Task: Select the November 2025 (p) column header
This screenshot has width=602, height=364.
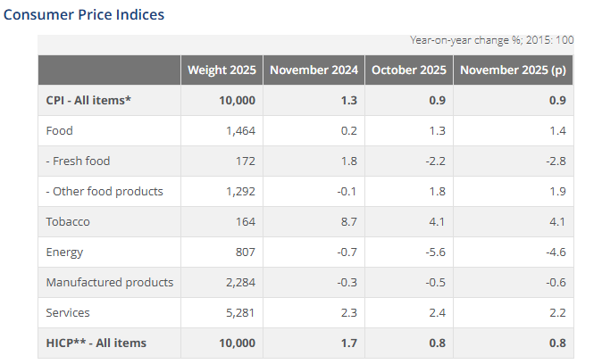Action: [514, 70]
